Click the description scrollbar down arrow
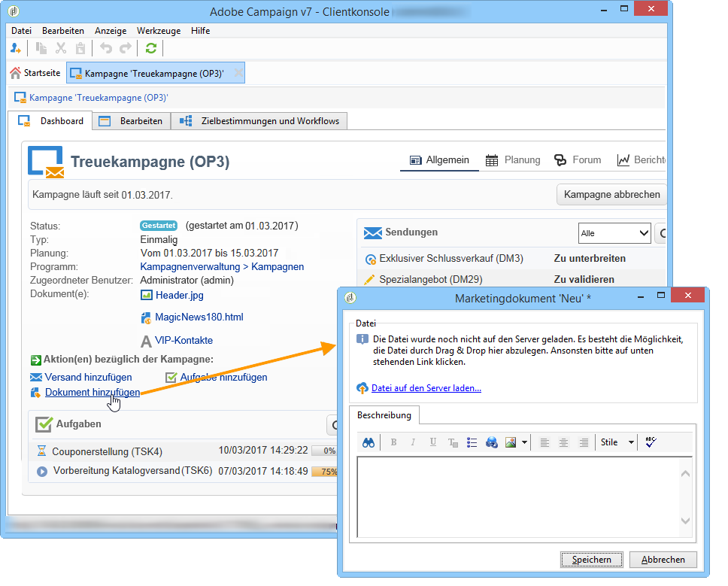This screenshot has width=728, height=586. (x=685, y=521)
